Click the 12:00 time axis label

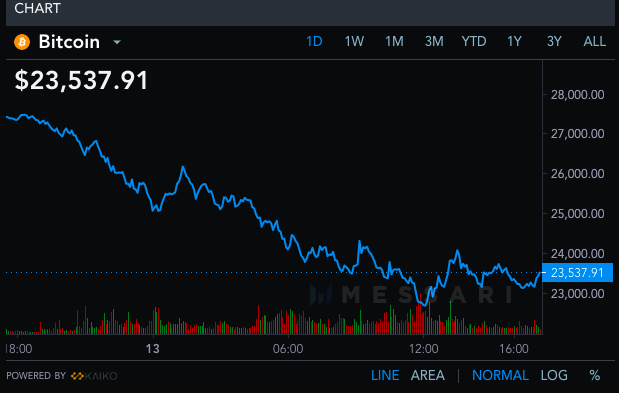[x=424, y=349]
